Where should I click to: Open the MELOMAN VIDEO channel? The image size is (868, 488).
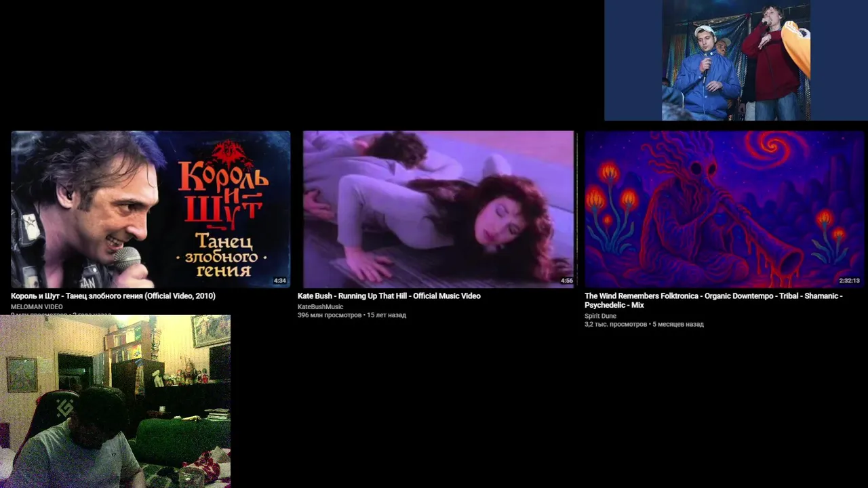(x=37, y=307)
